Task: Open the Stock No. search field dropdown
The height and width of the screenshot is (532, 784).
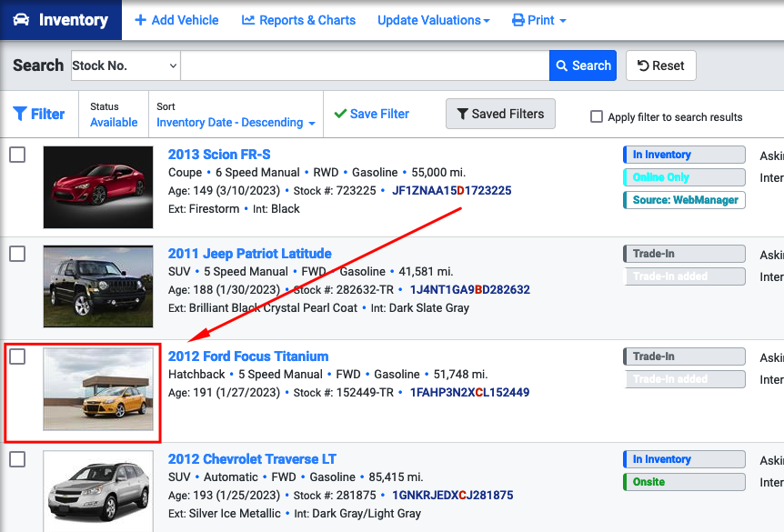Action: pos(126,65)
